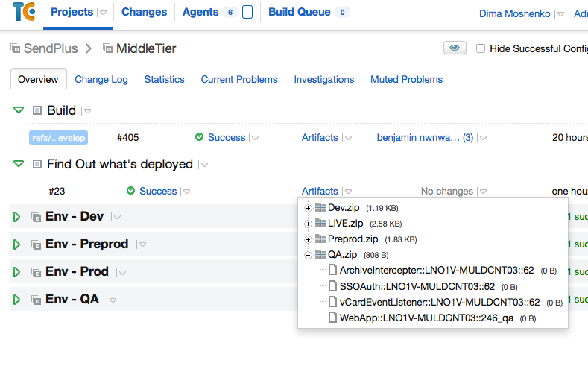Open dropdown next to Env - Prod
The width and height of the screenshot is (588, 366).
pos(122,273)
